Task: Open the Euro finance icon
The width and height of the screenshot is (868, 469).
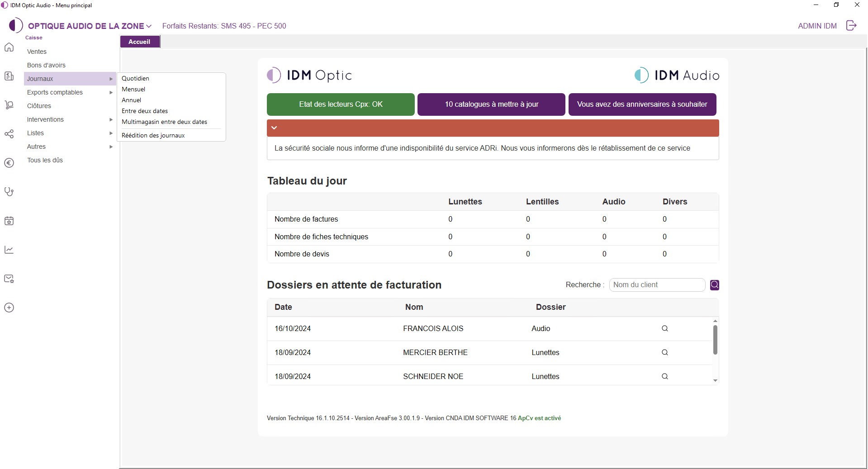Action: 9,163
